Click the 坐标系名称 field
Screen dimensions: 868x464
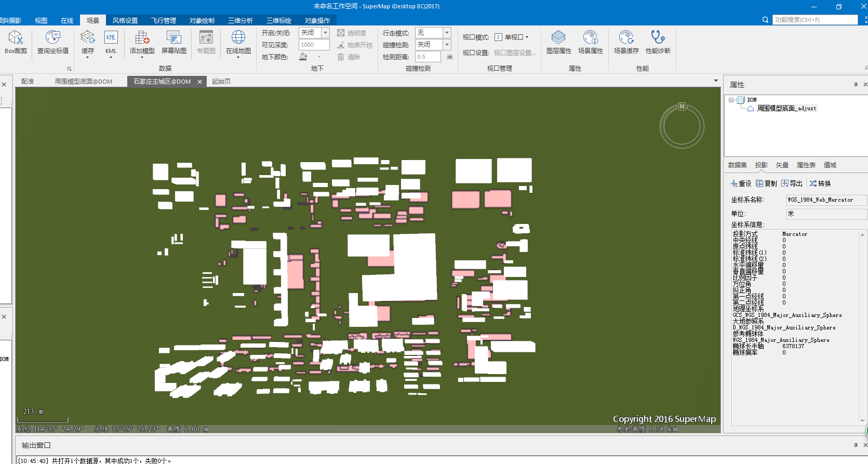(x=827, y=200)
